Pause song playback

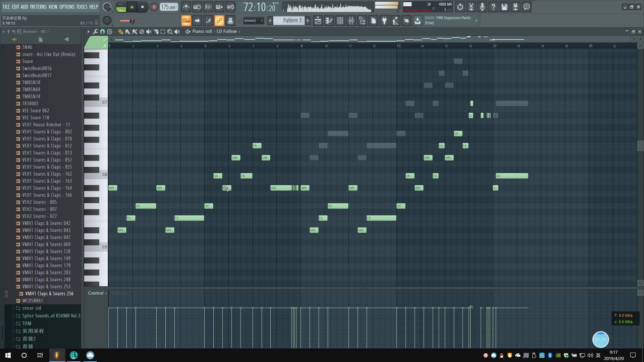[132, 7]
